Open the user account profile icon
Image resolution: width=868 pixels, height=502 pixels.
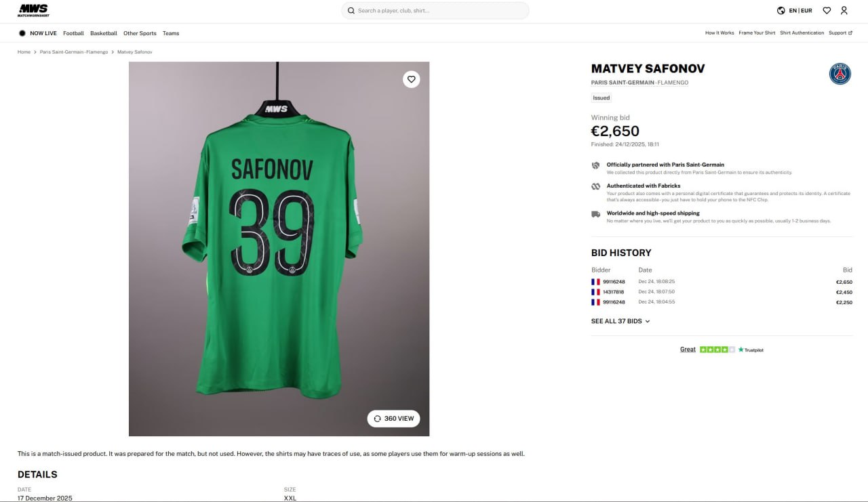pyautogui.click(x=844, y=10)
